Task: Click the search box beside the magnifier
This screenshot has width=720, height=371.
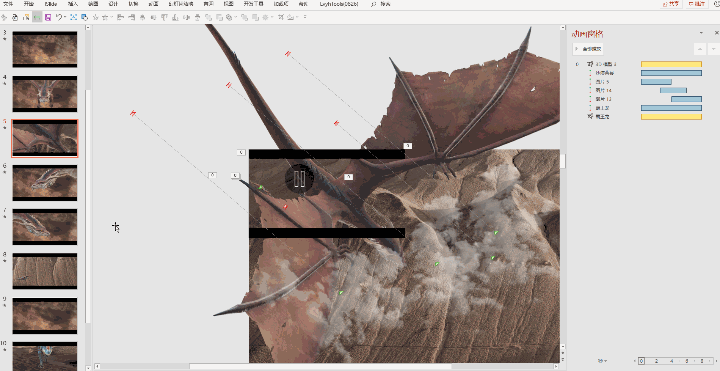Action: pos(386,4)
